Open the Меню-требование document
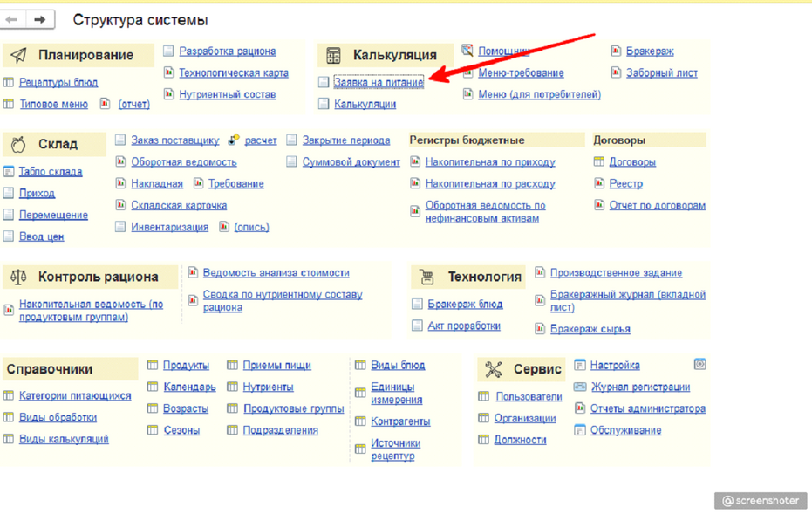 (521, 73)
